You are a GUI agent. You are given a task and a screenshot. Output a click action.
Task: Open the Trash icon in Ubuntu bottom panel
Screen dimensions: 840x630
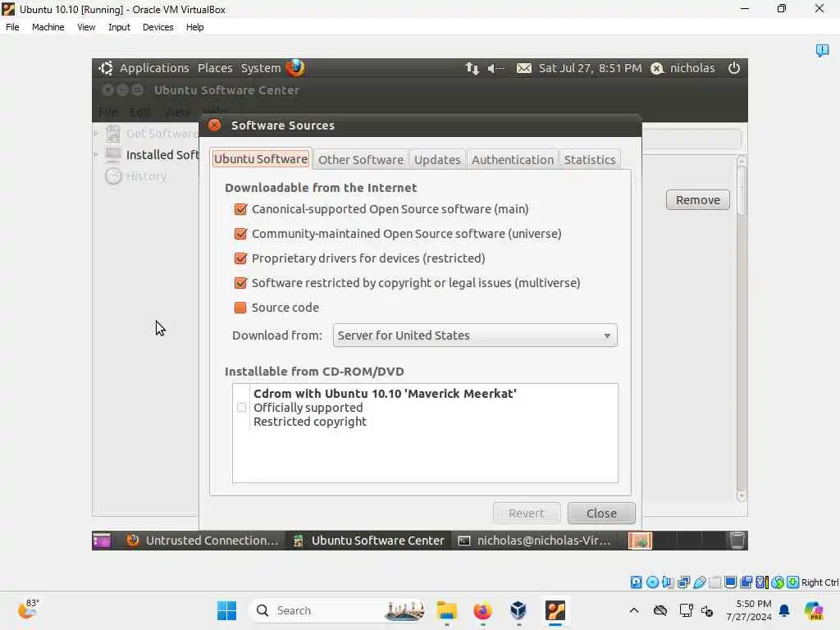[737, 541]
